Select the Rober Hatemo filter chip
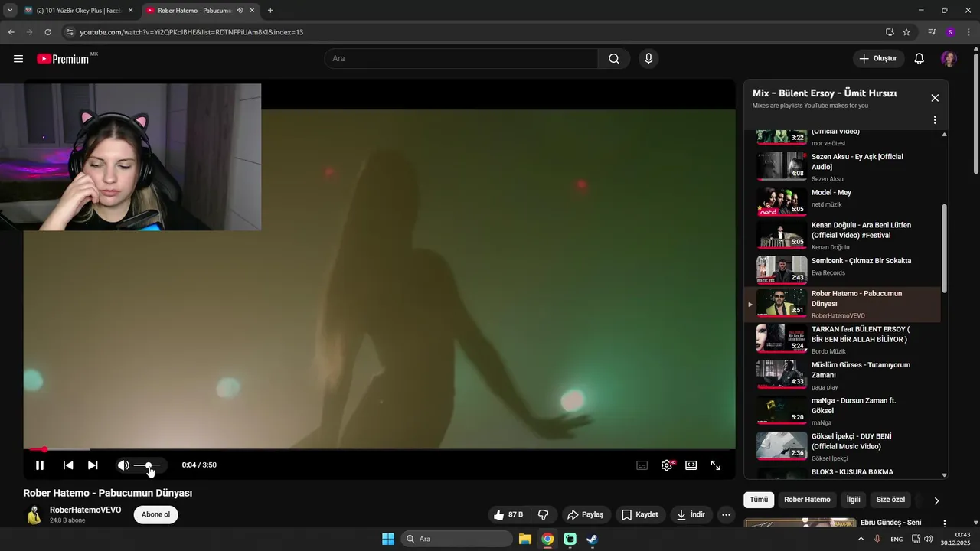The image size is (980, 551). (x=807, y=500)
